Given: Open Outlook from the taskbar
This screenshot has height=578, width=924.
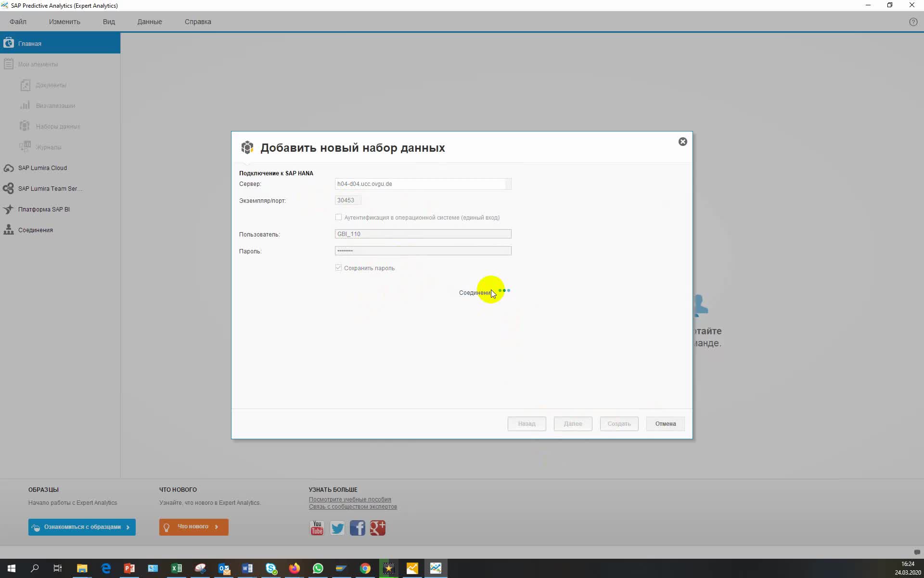Looking at the screenshot, I should click(x=224, y=568).
